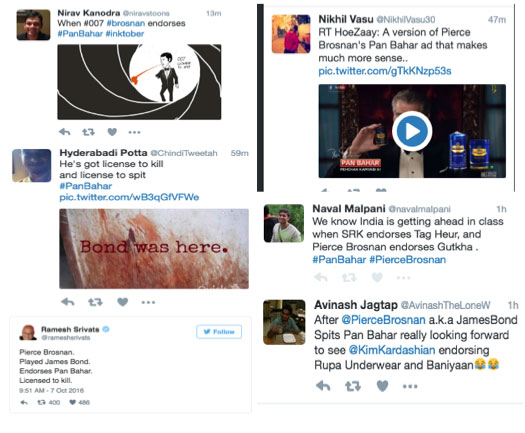Reply to Hyderabadi Potta's tweet
Viewport: 525px width, 433px height.
point(68,302)
